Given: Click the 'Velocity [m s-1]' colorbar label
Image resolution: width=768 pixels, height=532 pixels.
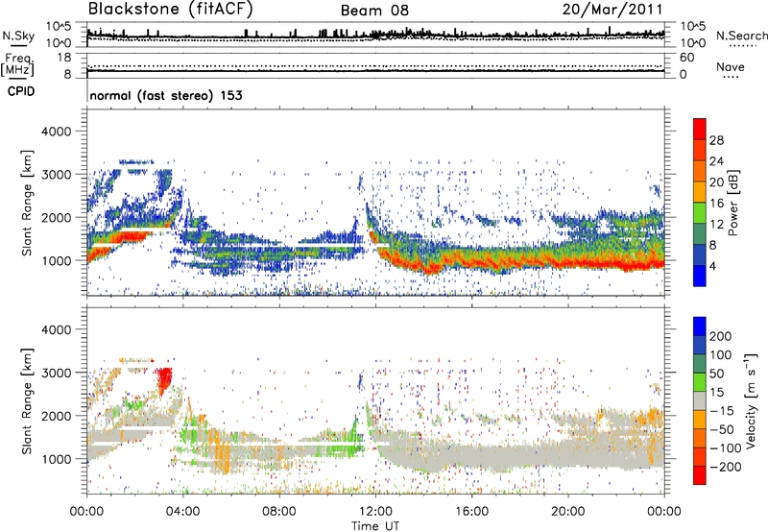Looking at the screenshot, I should [751, 400].
